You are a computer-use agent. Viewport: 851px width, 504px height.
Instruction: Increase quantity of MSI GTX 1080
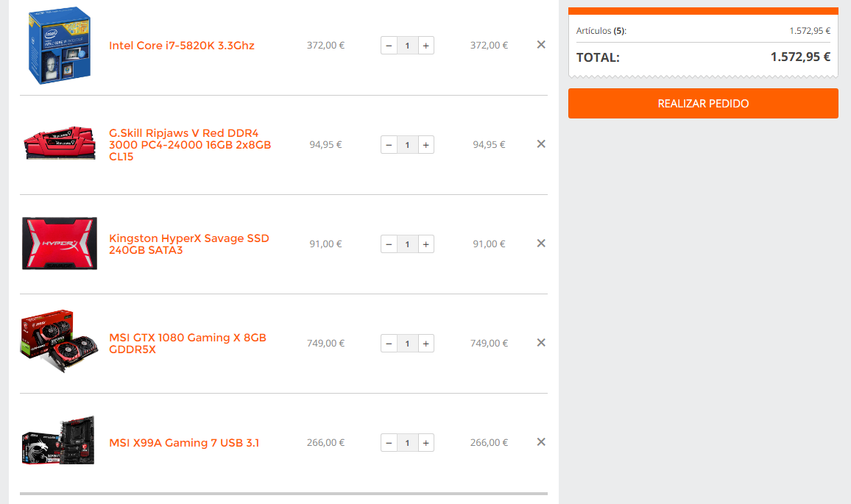tap(426, 344)
